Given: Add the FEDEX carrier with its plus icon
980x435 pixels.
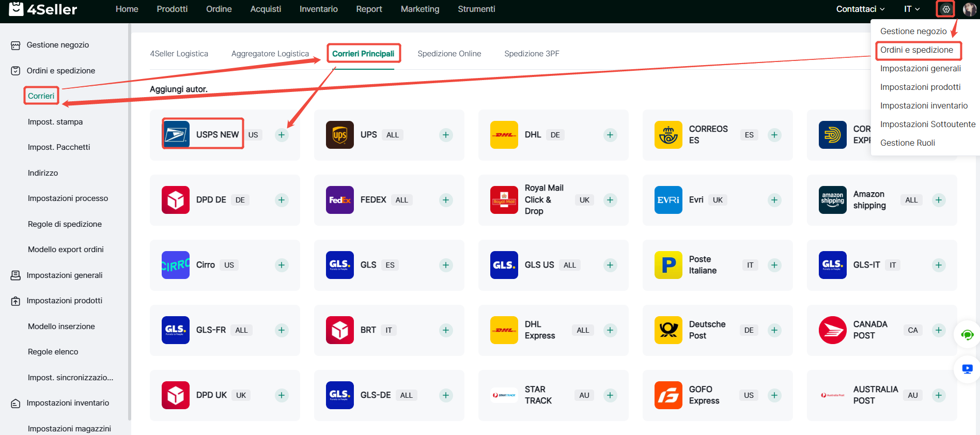Looking at the screenshot, I should (x=446, y=200).
